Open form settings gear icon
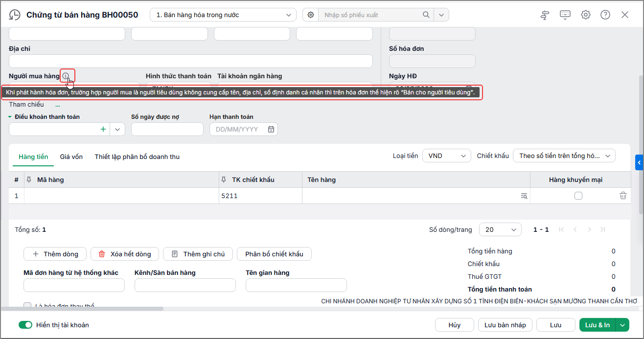 click(586, 15)
